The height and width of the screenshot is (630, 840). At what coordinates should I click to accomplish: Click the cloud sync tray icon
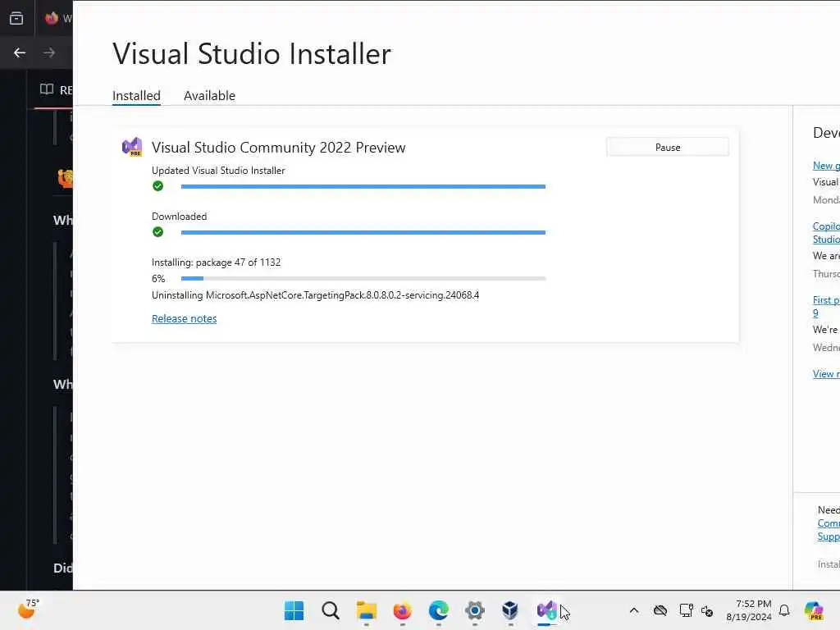click(x=660, y=610)
